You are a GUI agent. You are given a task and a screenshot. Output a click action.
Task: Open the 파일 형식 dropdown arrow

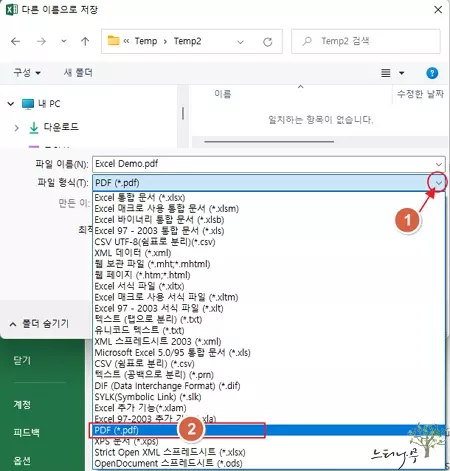pyautogui.click(x=439, y=183)
